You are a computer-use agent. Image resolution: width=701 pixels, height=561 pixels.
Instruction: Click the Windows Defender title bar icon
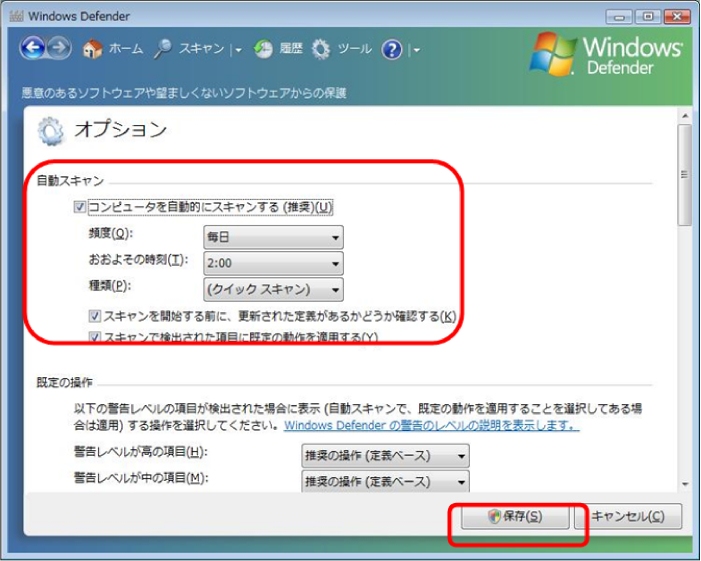click(15, 16)
